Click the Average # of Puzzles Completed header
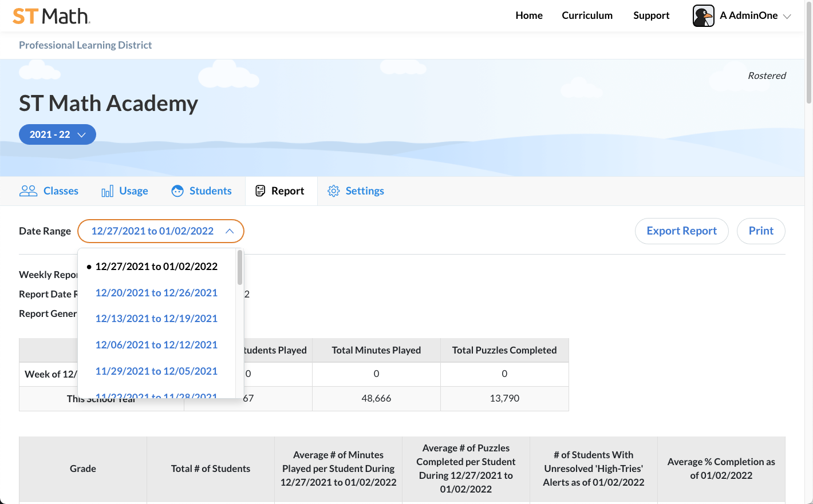The height and width of the screenshot is (504, 813). [466, 469]
